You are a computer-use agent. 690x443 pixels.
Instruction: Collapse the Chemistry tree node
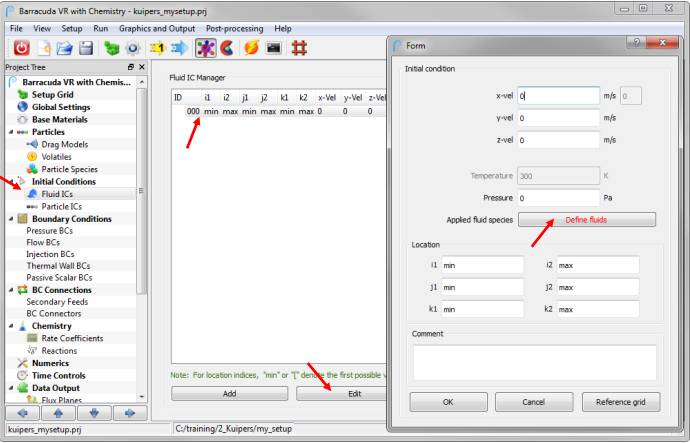(x=10, y=326)
